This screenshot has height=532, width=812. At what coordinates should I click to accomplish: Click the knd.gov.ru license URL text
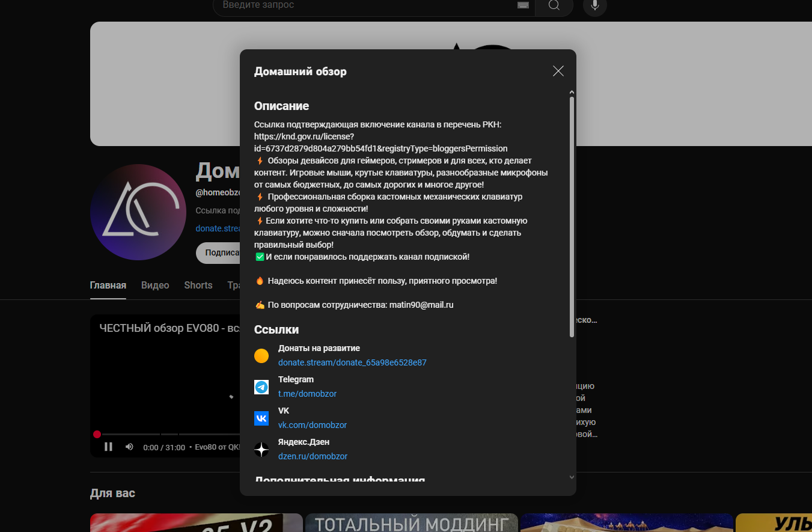click(x=381, y=142)
